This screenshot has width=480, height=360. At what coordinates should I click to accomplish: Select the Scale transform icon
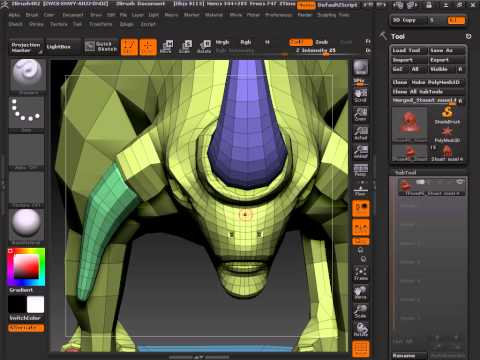[185, 47]
